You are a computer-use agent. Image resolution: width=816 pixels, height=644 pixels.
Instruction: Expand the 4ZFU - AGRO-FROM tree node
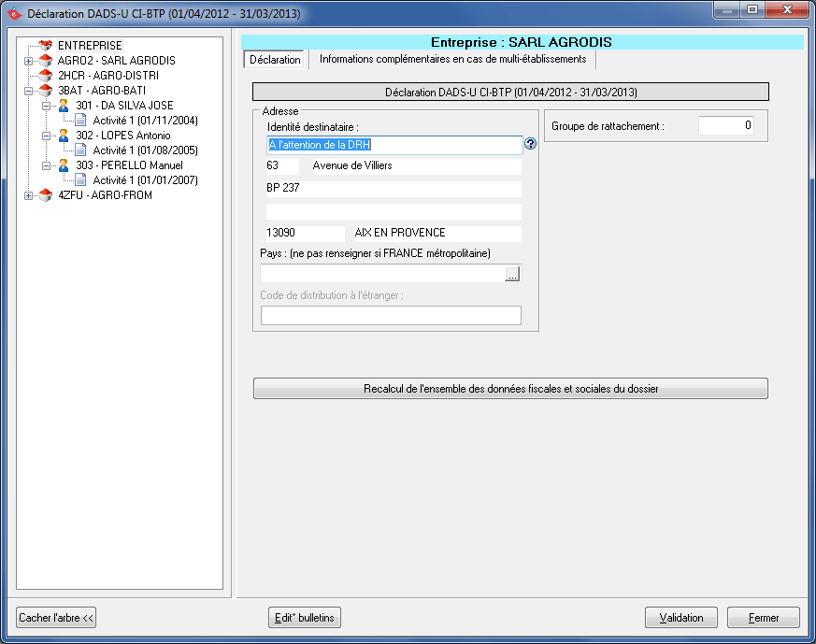point(28,195)
